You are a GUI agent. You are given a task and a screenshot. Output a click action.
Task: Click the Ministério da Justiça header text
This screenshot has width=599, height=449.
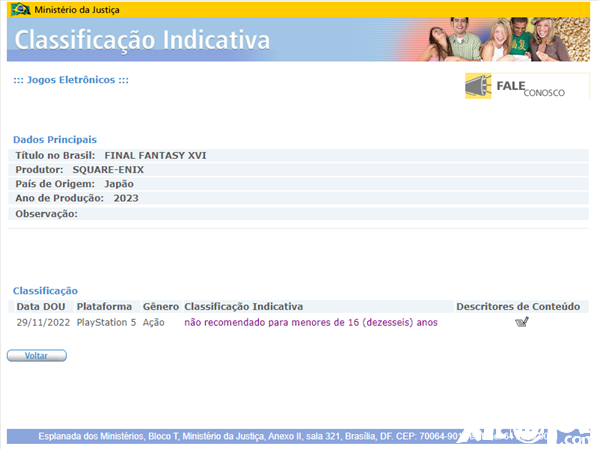[77, 10]
